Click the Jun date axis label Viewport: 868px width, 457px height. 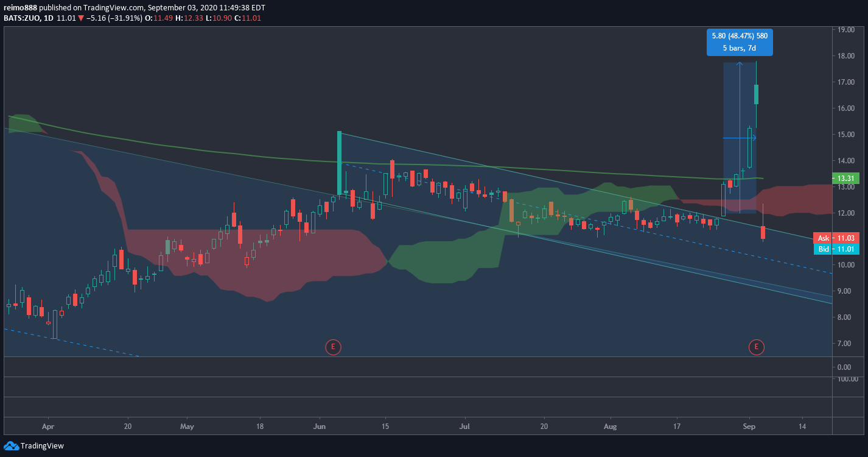tap(319, 427)
